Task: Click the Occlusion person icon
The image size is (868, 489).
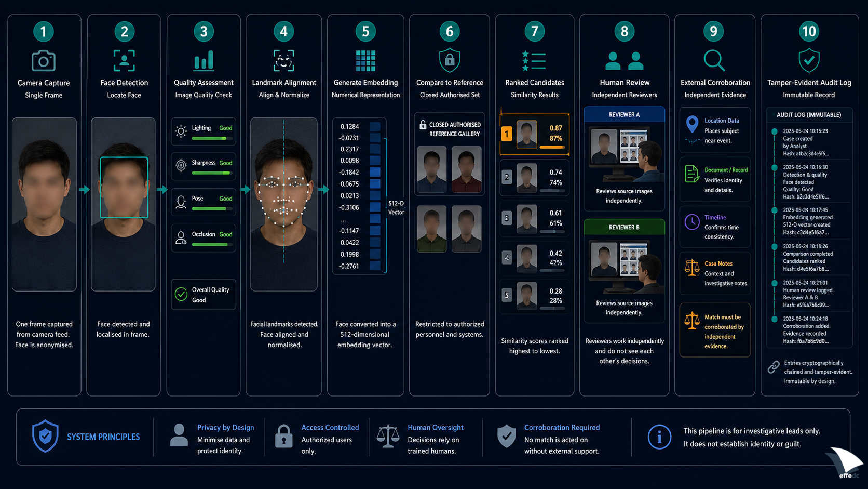Action: tap(181, 238)
